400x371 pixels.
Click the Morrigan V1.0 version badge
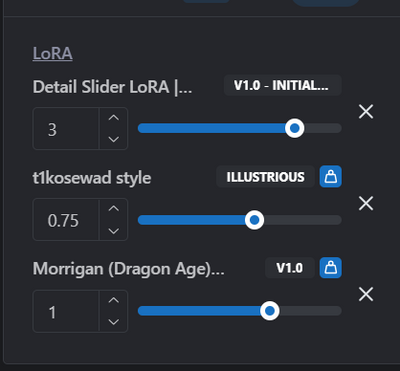[290, 268]
